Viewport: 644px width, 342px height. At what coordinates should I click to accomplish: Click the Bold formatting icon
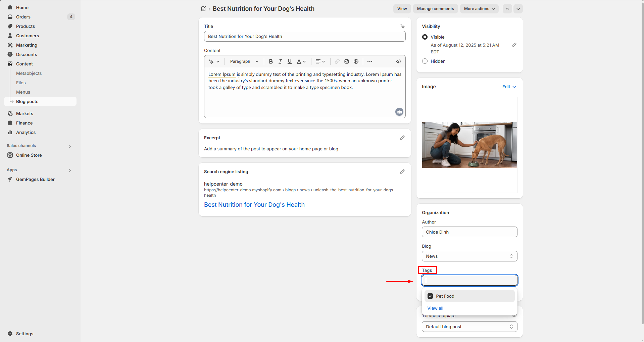tap(270, 61)
